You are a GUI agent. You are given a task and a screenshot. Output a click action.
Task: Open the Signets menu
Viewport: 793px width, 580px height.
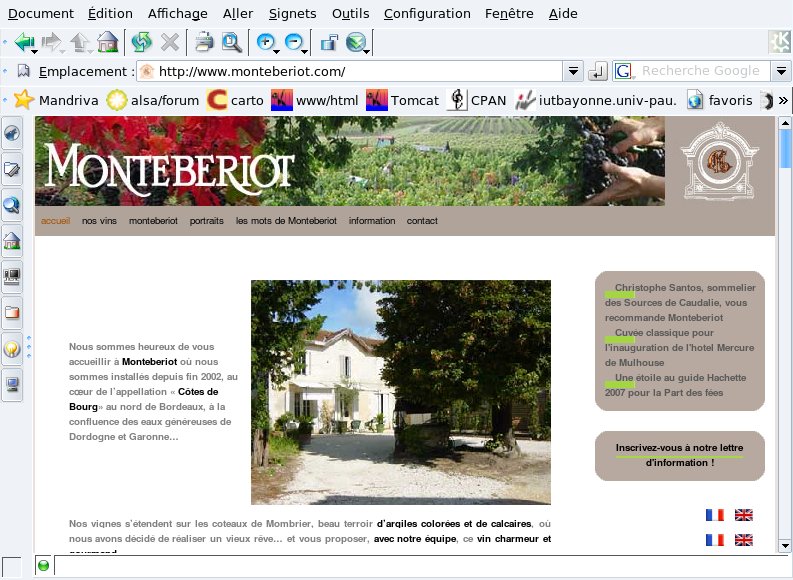click(292, 14)
